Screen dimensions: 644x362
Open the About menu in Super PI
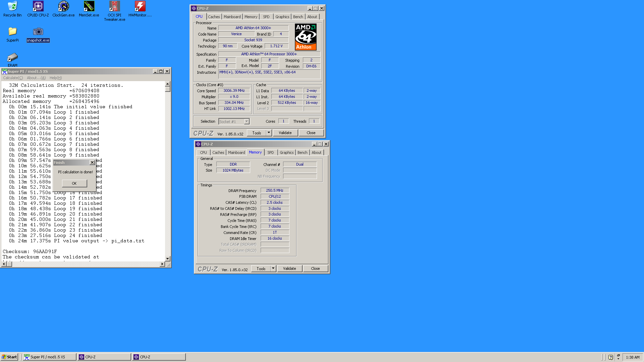[x=36, y=78]
